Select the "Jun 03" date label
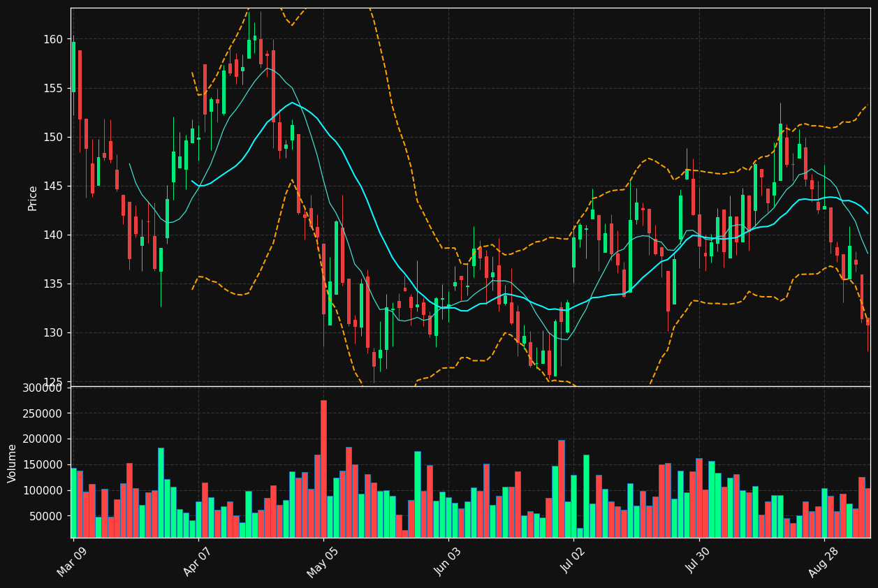 449,561
